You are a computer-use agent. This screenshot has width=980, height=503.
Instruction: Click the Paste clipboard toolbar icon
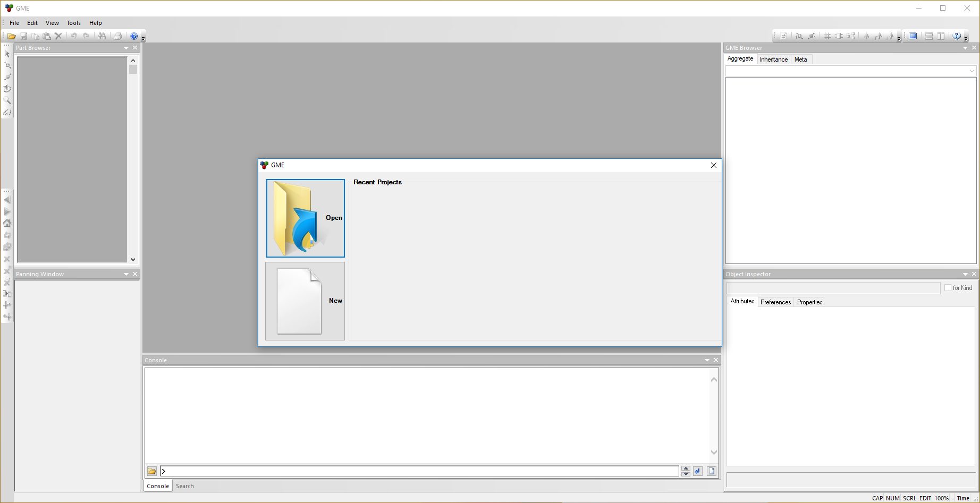(x=47, y=36)
